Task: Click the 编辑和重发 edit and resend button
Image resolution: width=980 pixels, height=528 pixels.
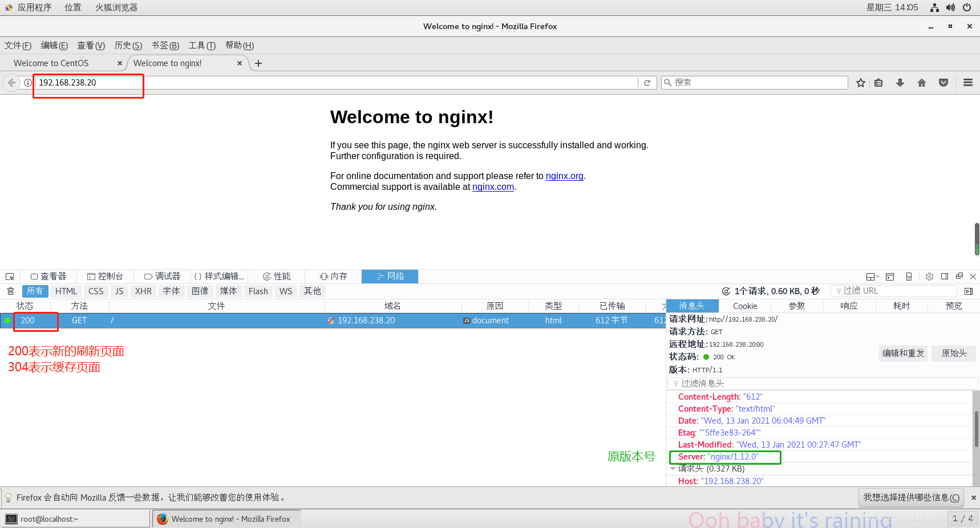Action: (903, 354)
